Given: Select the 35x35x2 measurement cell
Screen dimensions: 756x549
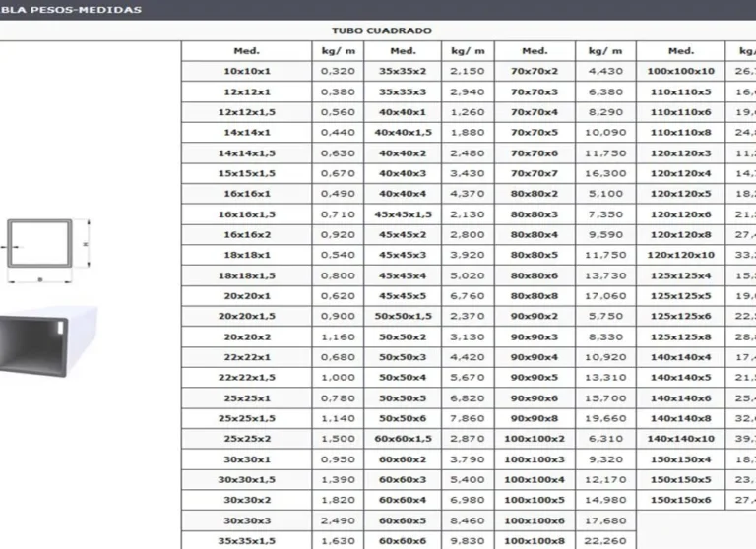Looking at the screenshot, I should pyautogui.click(x=403, y=71).
